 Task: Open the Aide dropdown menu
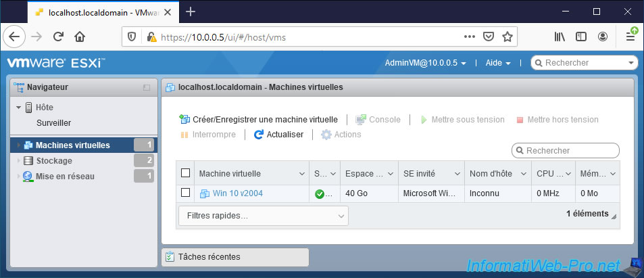498,63
